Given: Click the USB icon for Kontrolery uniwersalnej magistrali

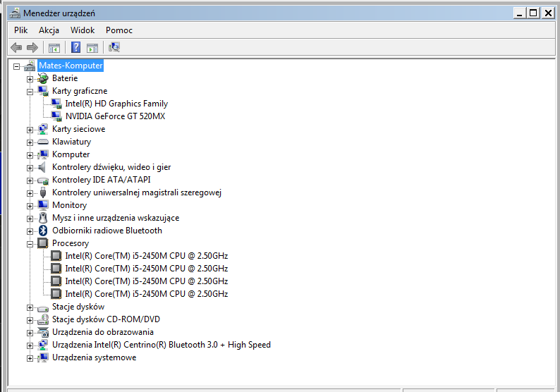Looking at the screenshot, I should pyautogui.click(x=43, y=192).
